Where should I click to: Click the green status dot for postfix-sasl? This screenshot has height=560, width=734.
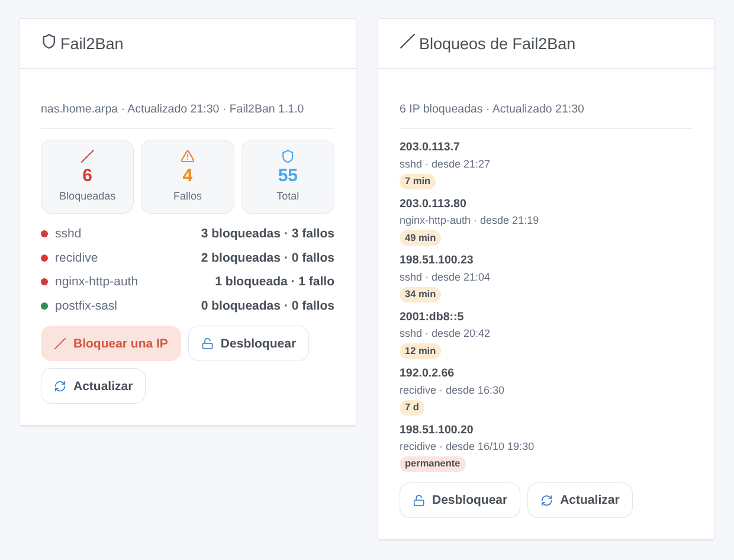click(x=44, y=306)
